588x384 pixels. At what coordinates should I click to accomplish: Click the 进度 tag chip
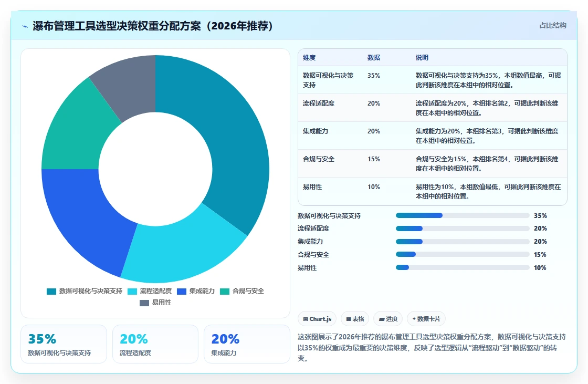click(388, 319)
